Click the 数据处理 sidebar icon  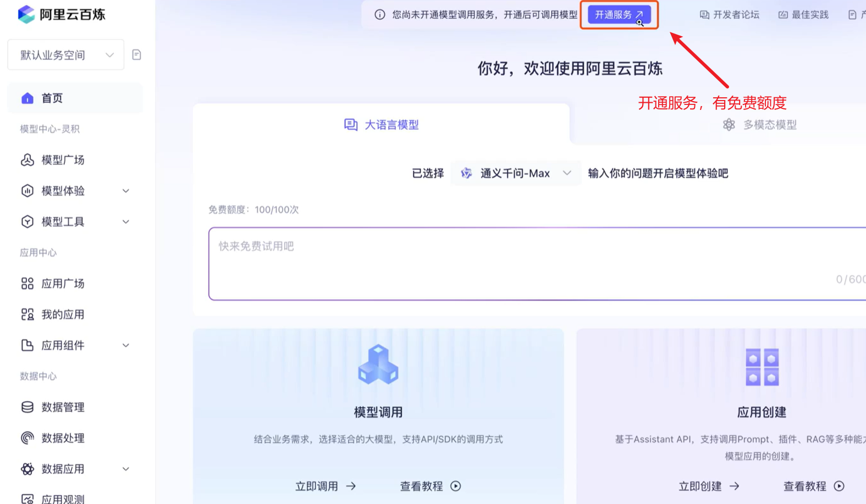click(x=27, y=438)
